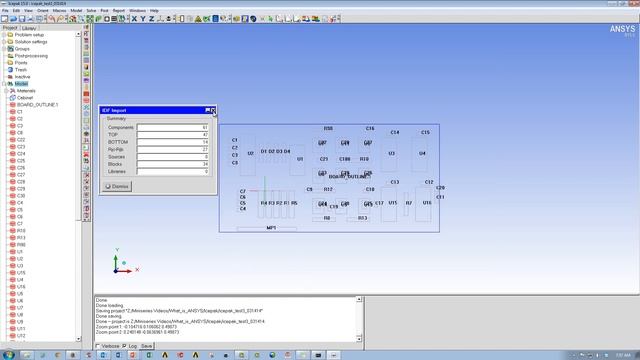Viewport: 640px width, 360px height.
Task: Open the Macros menu
Action: [59, 11]
